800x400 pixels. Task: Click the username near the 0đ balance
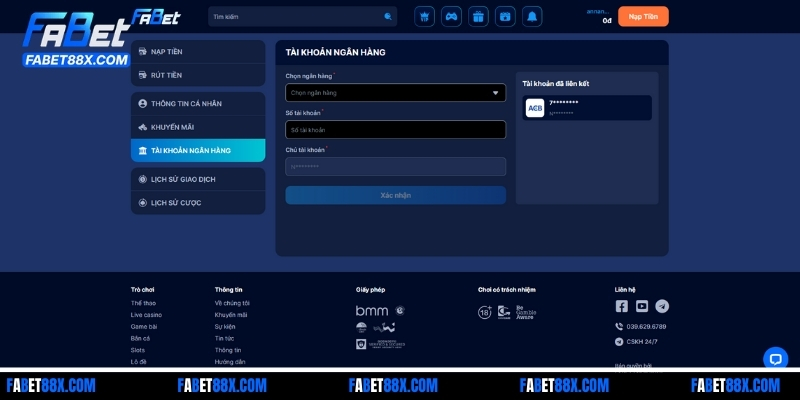point(597,11)
